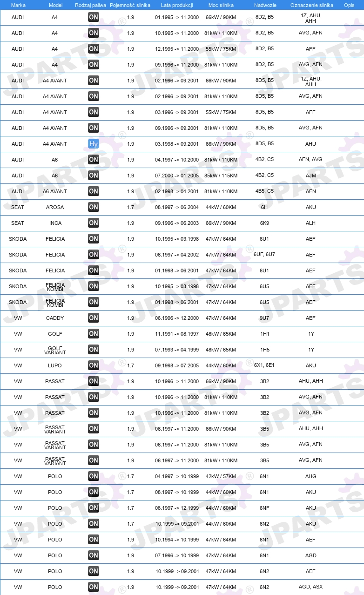Image resolution: width=364 pixels, height=595 pixels.
Task: Click the Opis column header
Action: coord(349,5)
